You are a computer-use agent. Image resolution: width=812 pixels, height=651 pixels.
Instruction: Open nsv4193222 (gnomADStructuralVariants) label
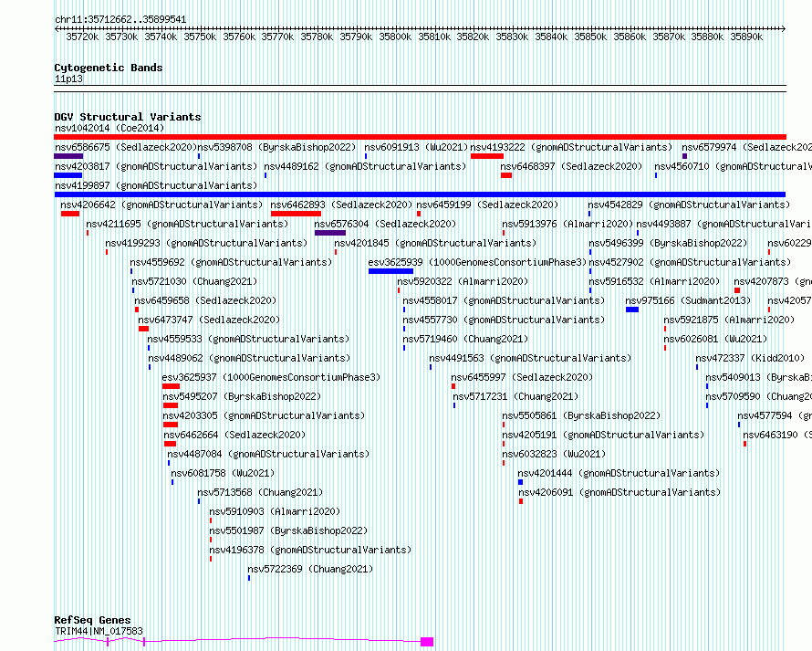[571, 147]
